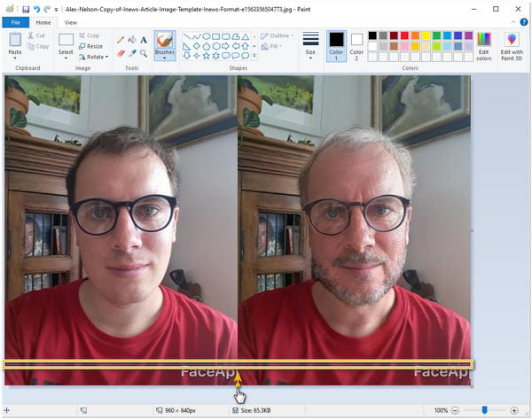This screenshot has height=419, width=532.
Task: Click the canvas right-edge resize handle
Action: (x=472, y=230)
